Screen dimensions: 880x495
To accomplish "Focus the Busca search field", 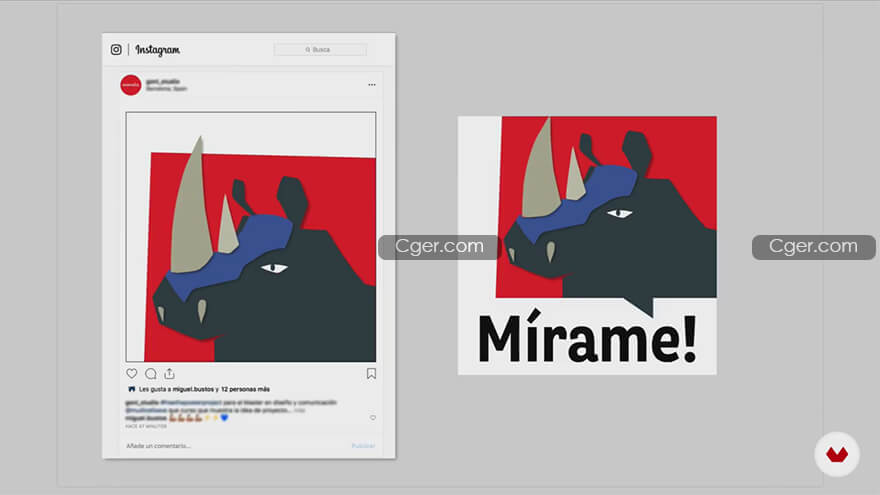I will pos(320,49).
